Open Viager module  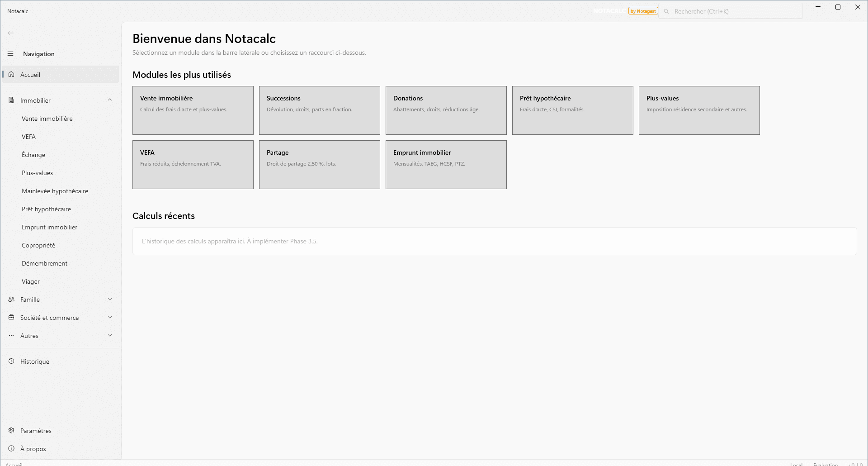pos(61,281)
